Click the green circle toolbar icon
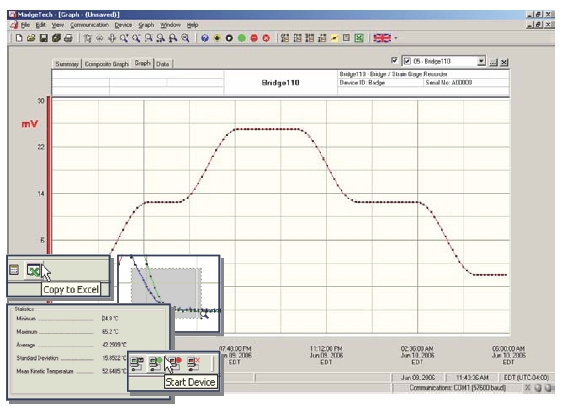 click(242, 38)
